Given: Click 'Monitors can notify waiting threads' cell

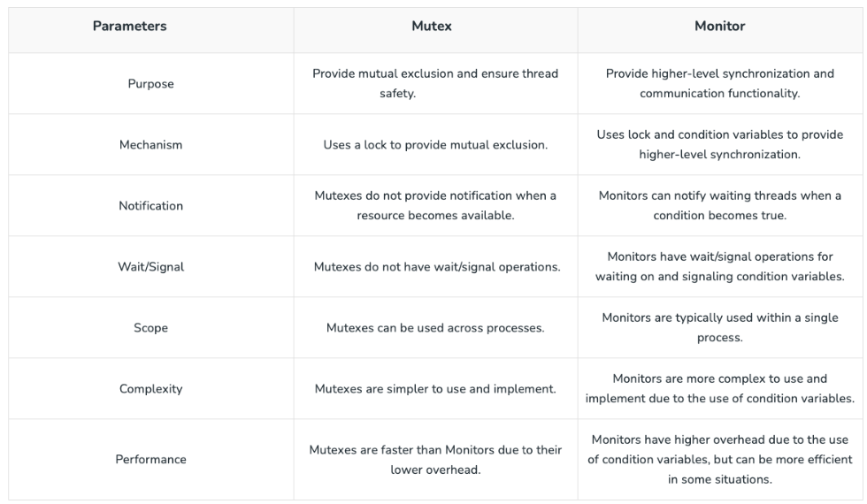Looking at the screenshot, I should 720,205.
